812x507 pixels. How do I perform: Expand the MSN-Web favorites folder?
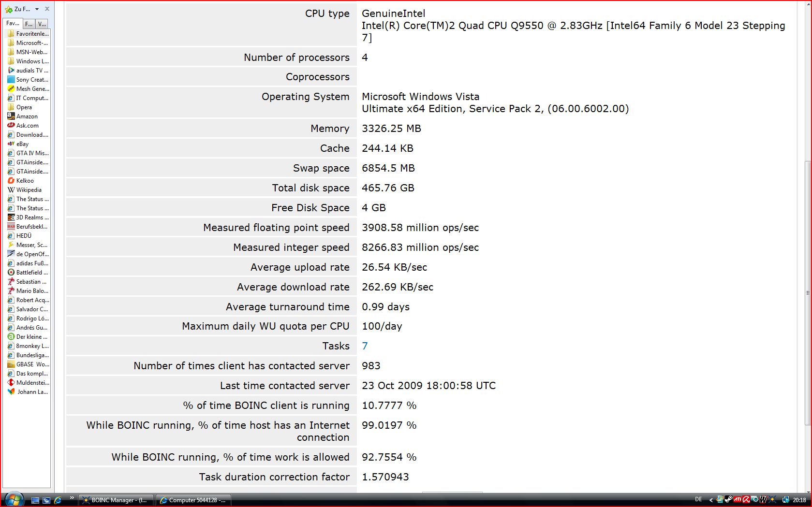[28, 52]
